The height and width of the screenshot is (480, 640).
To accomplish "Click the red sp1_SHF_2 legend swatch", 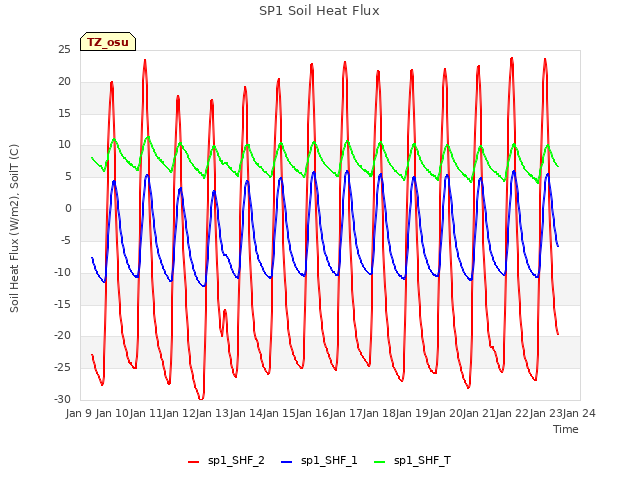I will point(193,461).
